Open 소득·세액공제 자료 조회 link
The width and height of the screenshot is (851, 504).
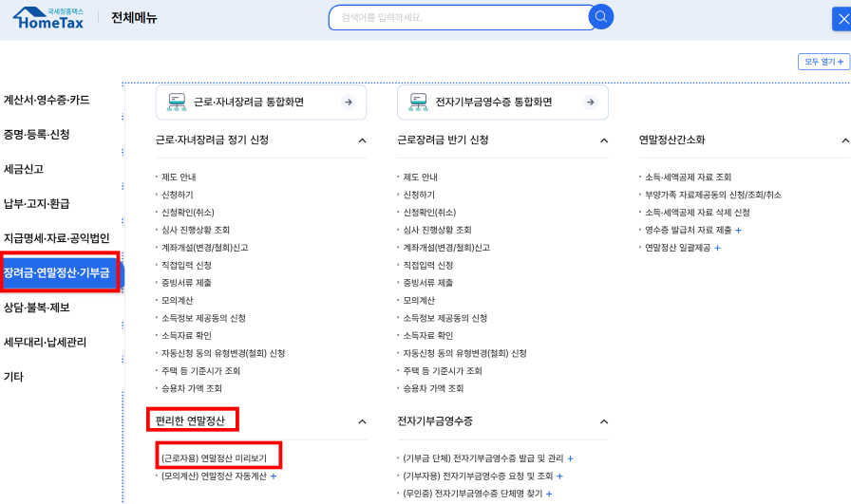[x=689, y=177]
